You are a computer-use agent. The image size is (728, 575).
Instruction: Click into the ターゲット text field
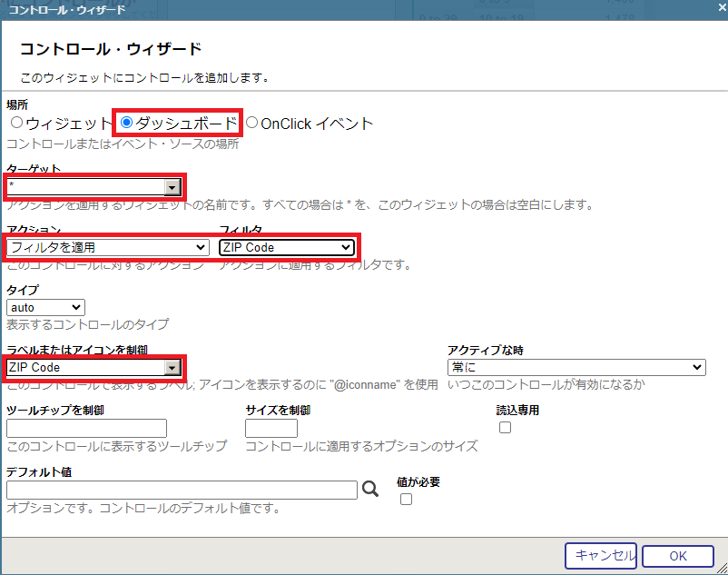(x=84, y=187)
